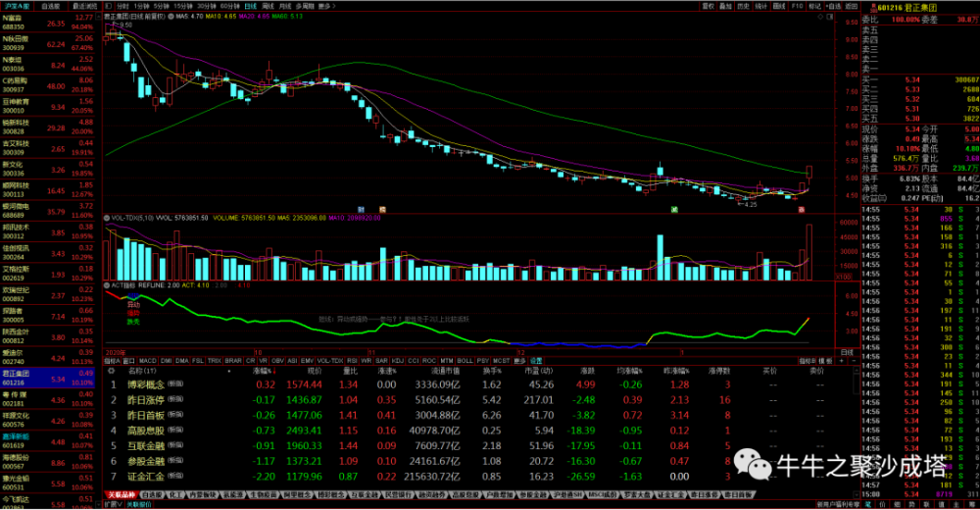The height and width of the screenshot is (510, 980).
Task: Open the settings gear in the related-stocks table header
Action: 112,371
